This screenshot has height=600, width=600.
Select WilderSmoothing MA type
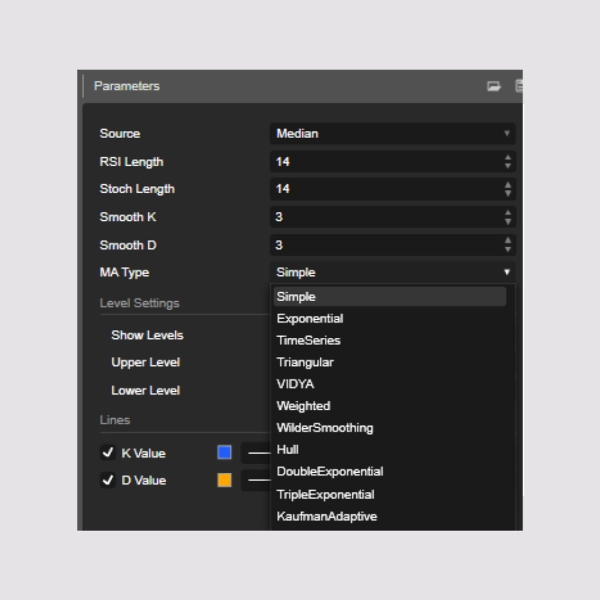point(324,428)
